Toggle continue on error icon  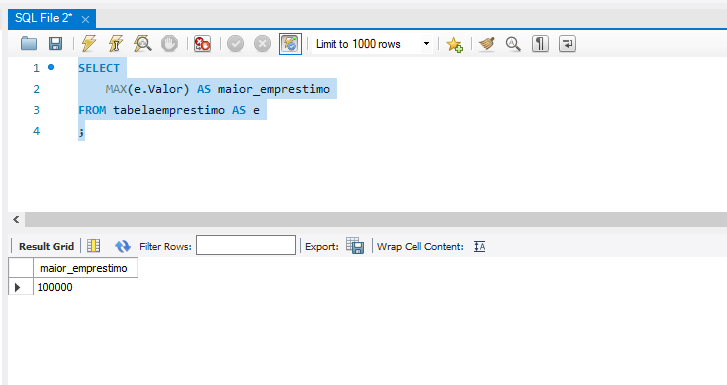(x=202, y=44)
